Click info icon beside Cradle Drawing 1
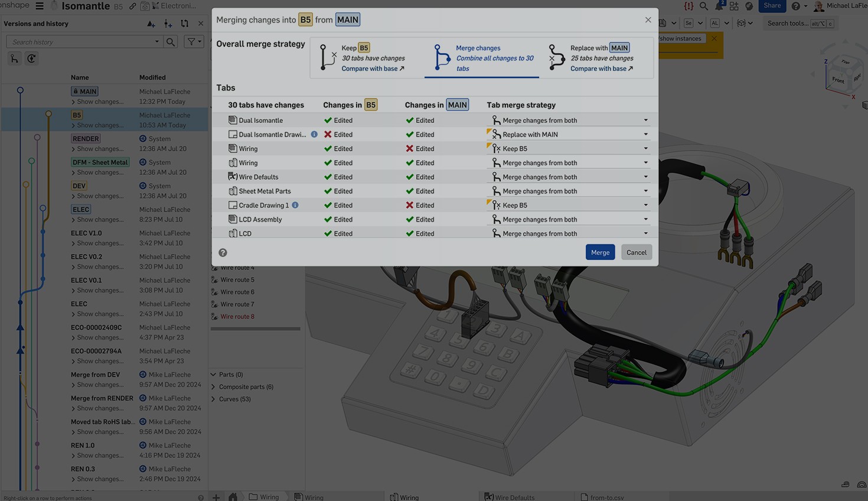The height and width of the screenshot is (501, 868). [x=295, y=205]
